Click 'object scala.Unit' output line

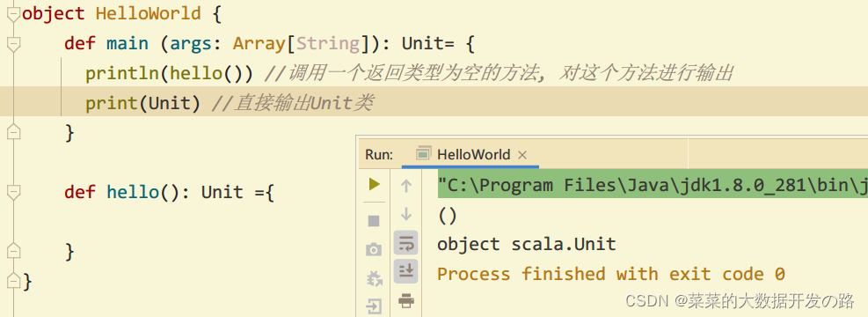click(x=527, y=244)
